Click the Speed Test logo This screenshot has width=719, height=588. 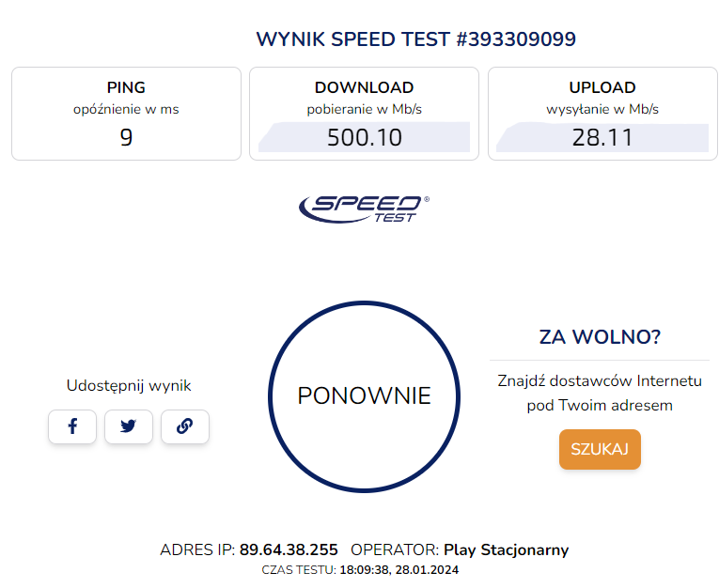pyautogui.click(x=364, y=209)
